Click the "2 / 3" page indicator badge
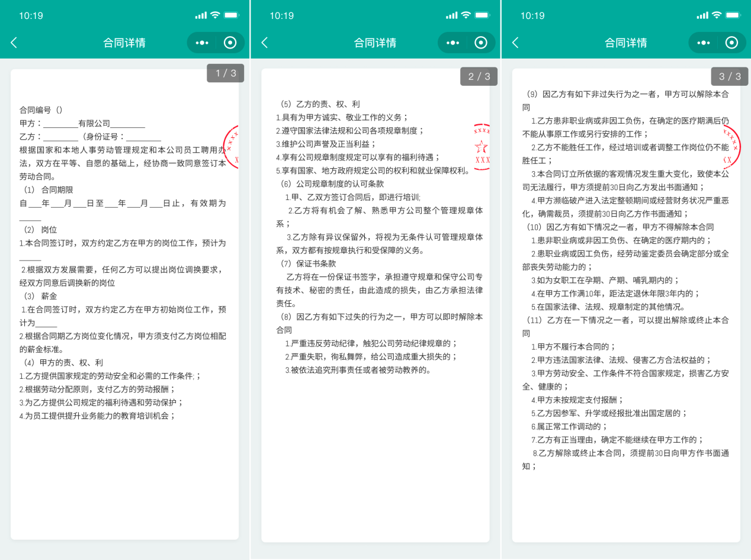Viewport: 751px width, 560px height. pyautogui.click(x=479, y=76)
